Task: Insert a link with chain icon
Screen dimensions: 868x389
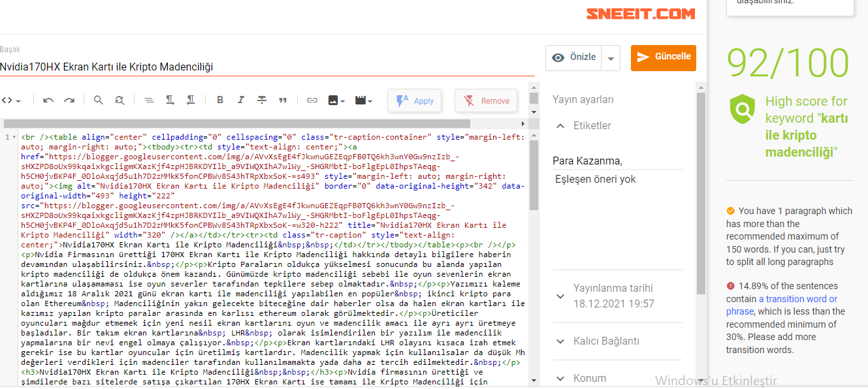Action: coord(312,101)
